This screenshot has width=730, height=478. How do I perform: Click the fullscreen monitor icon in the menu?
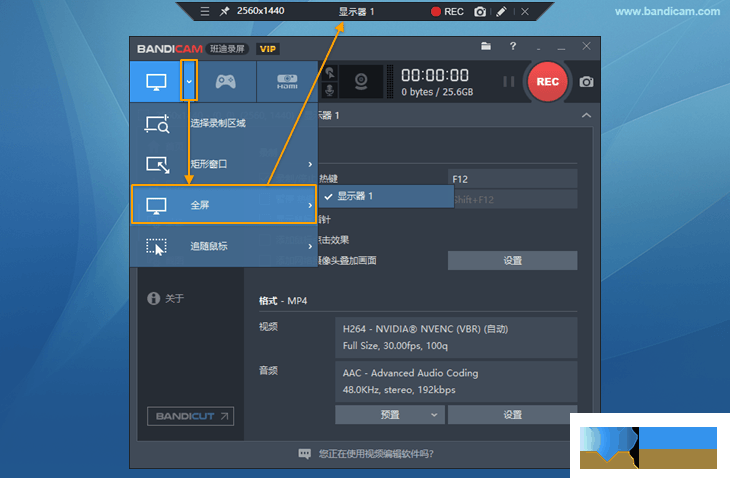coord(156,205)
